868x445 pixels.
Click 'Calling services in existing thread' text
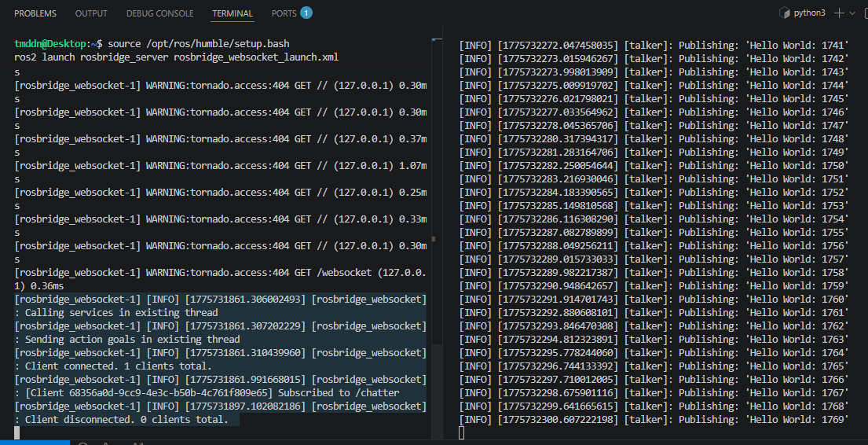[x=122, y=313]
